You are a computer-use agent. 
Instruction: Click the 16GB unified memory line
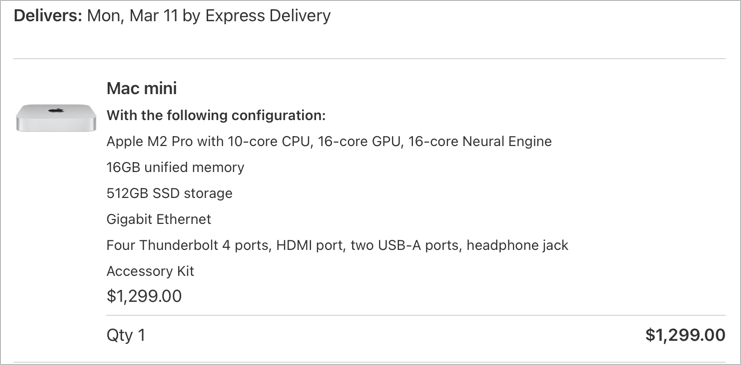click(x=175, y=167)
